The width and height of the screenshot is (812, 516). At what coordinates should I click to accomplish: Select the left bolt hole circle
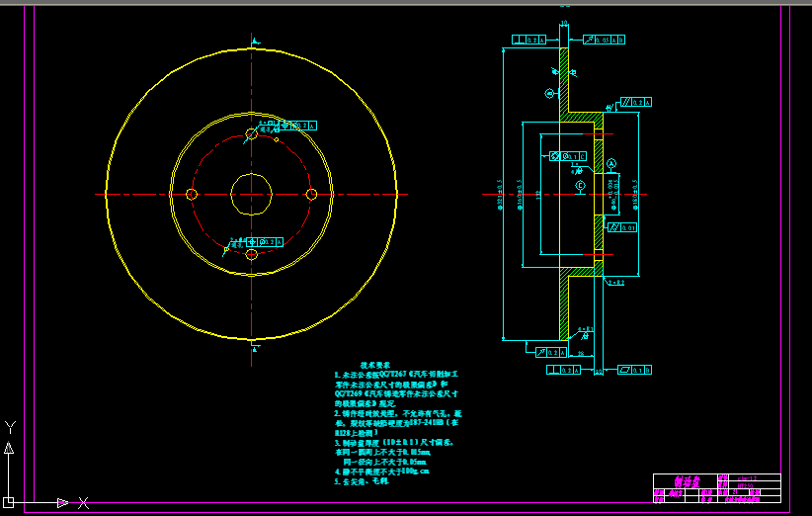point(192,195)
